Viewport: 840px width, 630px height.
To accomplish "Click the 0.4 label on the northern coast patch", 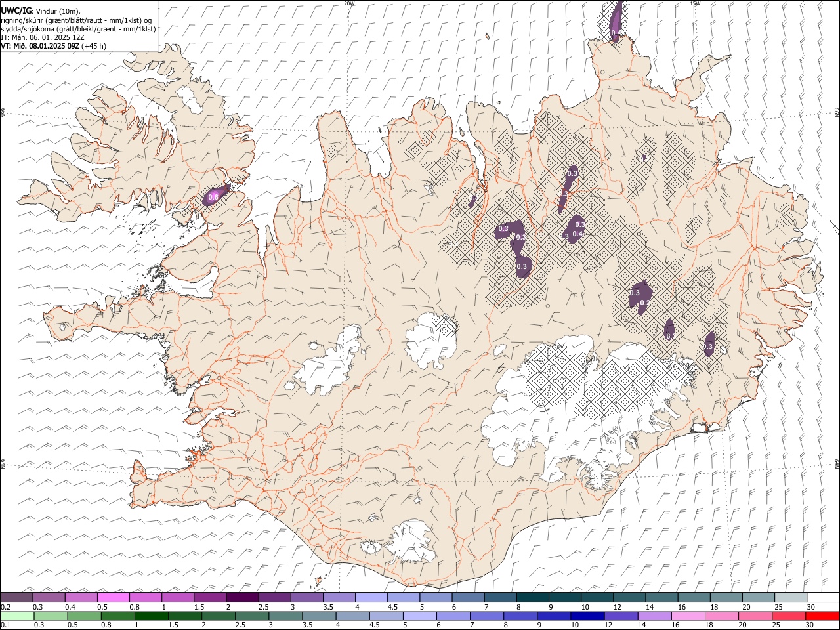I will click(x=616, y=33).
